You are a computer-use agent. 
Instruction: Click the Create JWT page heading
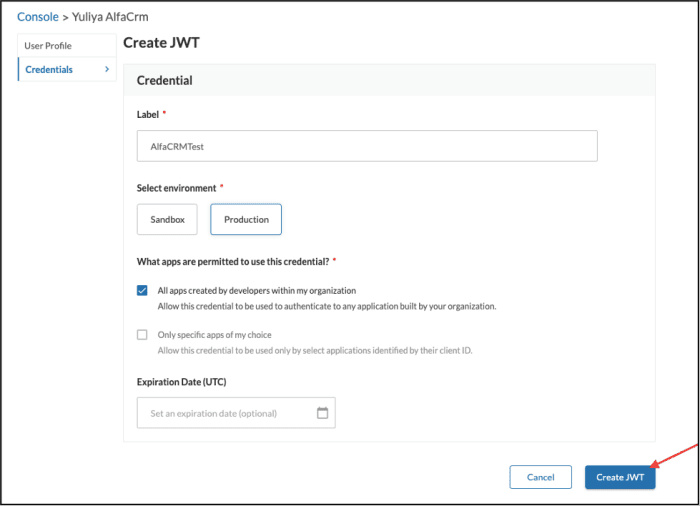pyautogui.click(x=161, y=43)
